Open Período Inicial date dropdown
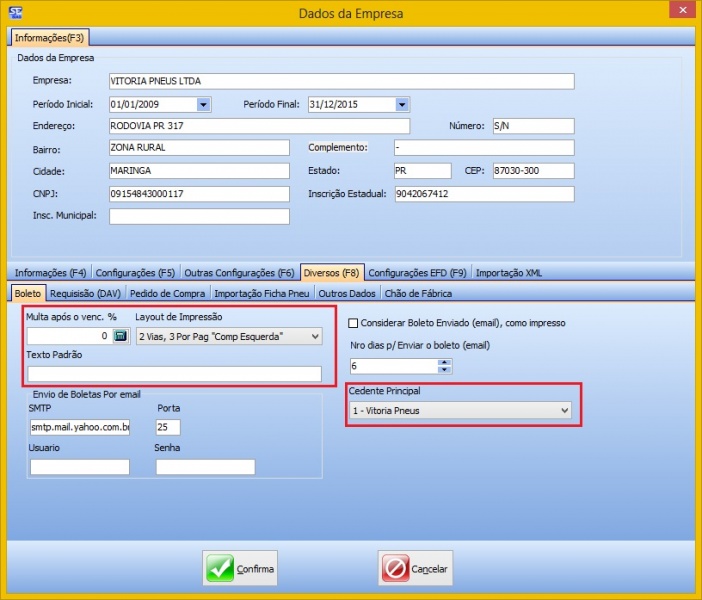The width and height of the screenshot is (702, 600). [x=203, y=104]
